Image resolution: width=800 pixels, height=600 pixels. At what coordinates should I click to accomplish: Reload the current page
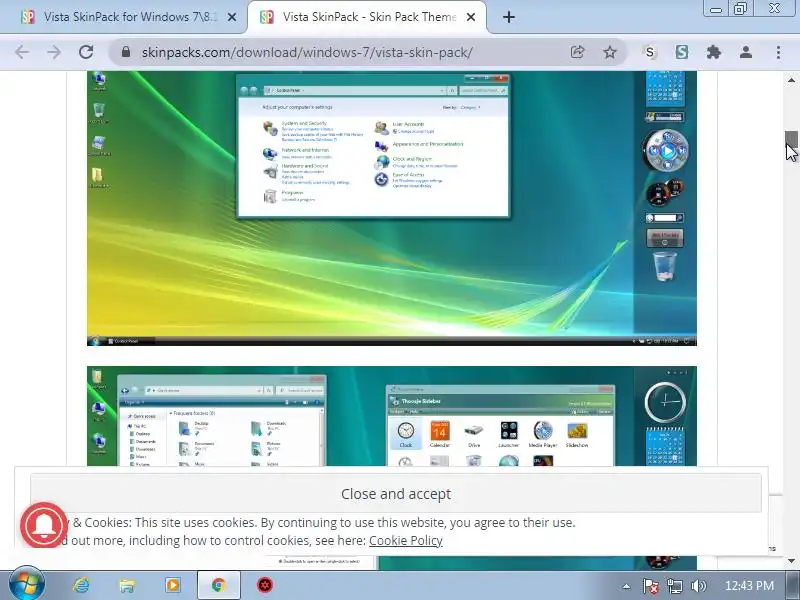pos(86,52)
